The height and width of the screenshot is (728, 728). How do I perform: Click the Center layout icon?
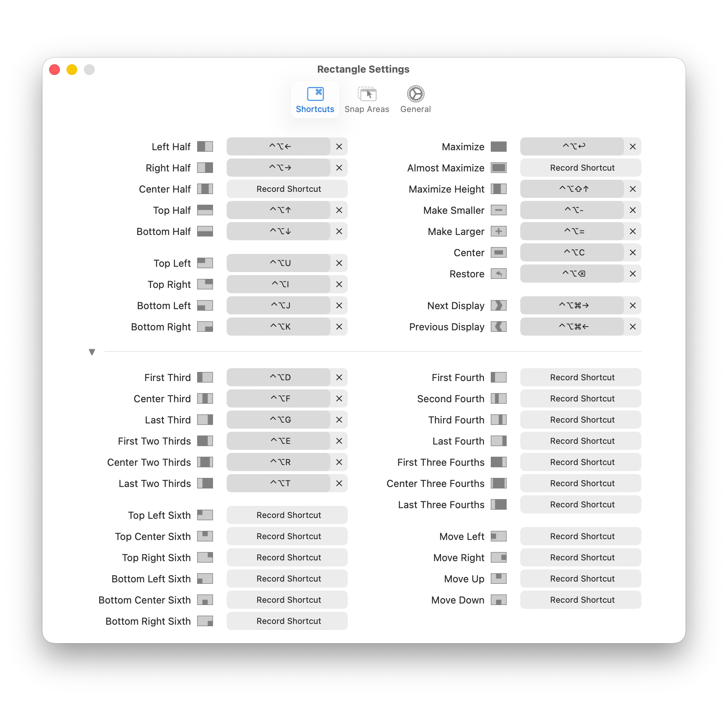[498, 252]
